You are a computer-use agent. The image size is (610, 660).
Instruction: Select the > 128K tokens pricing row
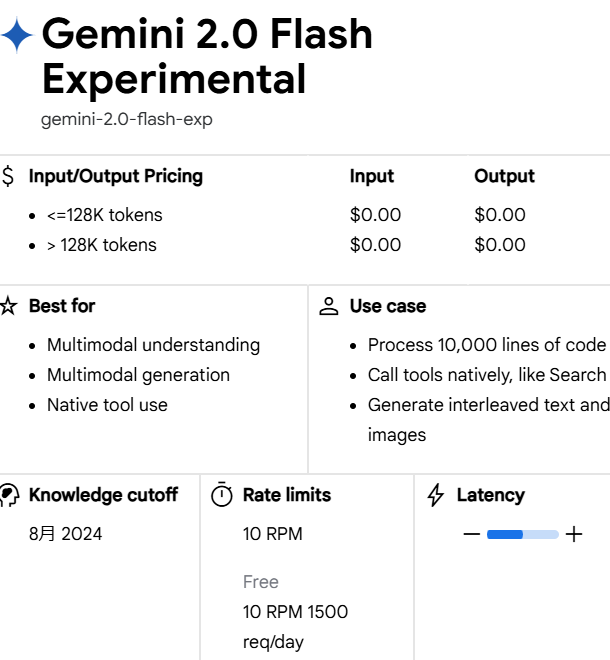102,245
